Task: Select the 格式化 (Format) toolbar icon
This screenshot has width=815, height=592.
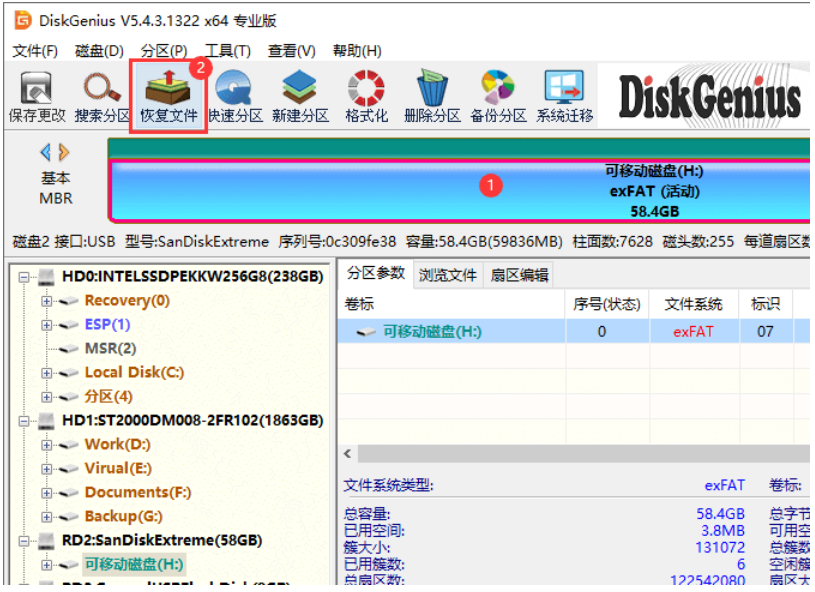Action: [x=366, y=98]
